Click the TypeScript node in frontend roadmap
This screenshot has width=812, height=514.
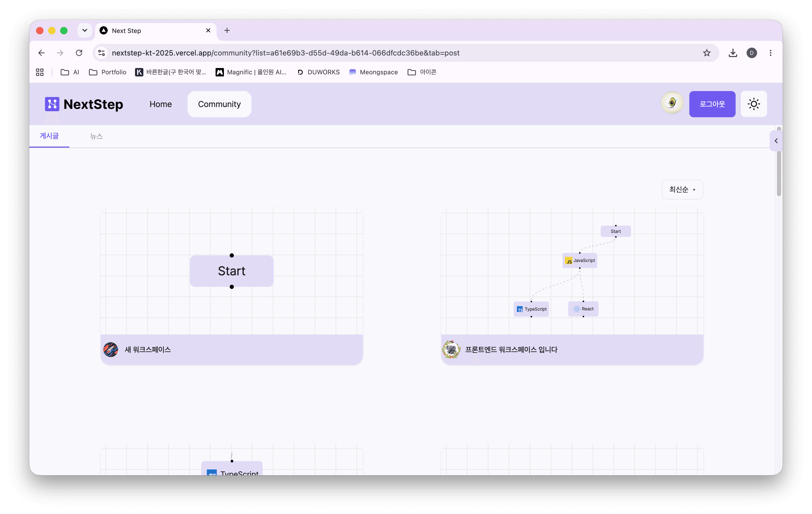(x=531, y=309)
